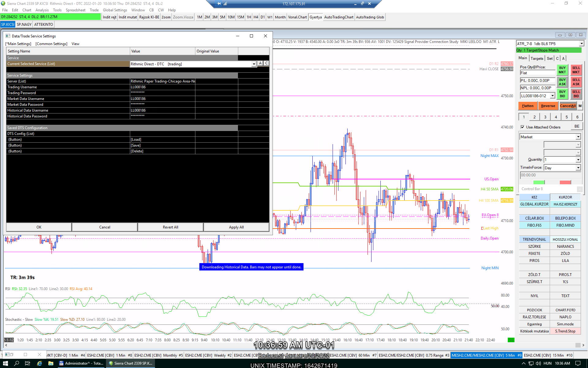
Task: Click the BUY MKT button
Action: point(562,70)
